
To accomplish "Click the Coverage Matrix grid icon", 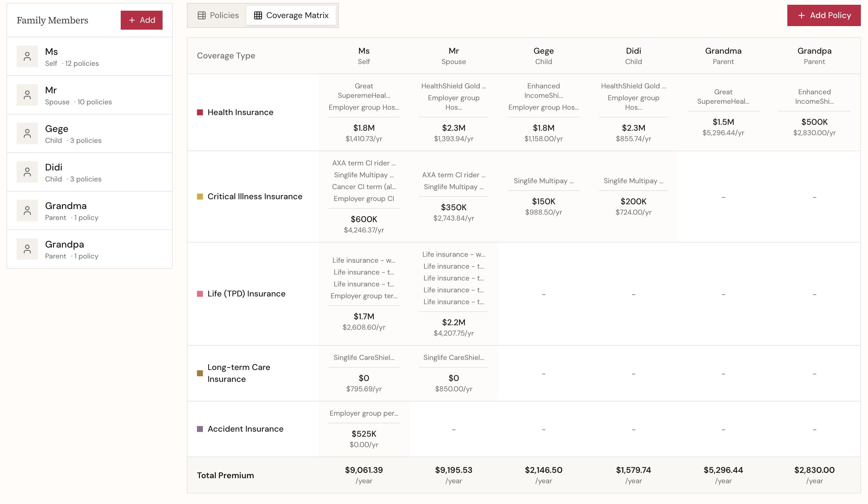I will (x=258, y=15).
